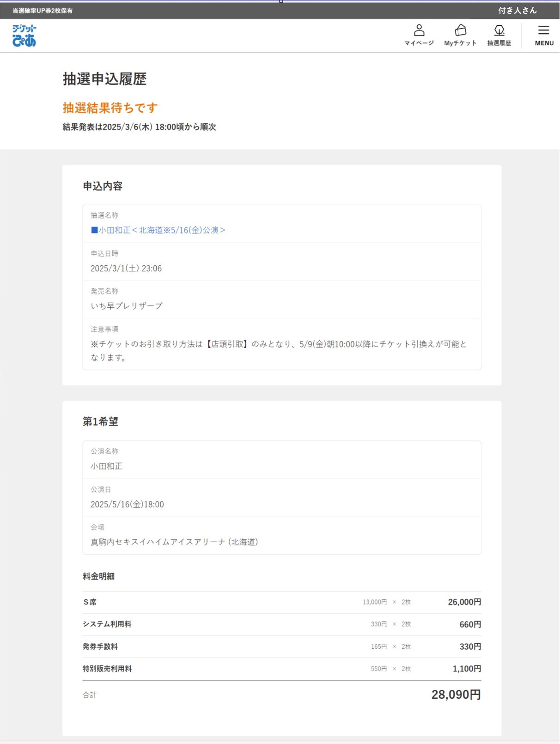560x744 pixels.
Task: Click the 1,100円 special sales fee
Action: (x=467, y=669)
